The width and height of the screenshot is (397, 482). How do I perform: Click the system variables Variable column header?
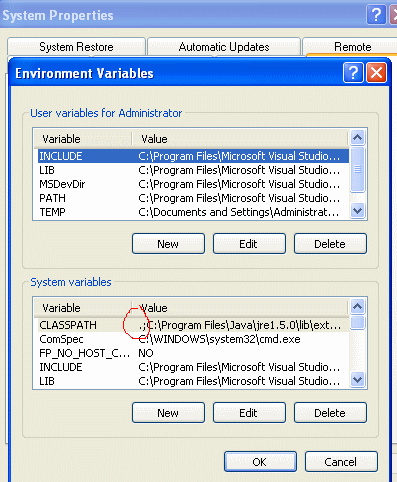[x=83, y=308]
